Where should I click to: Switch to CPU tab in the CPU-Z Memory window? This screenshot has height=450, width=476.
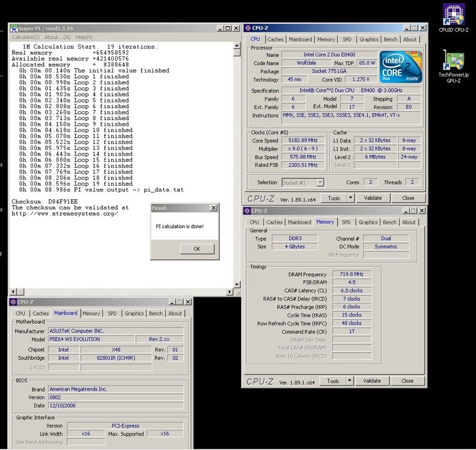point(254,222)
